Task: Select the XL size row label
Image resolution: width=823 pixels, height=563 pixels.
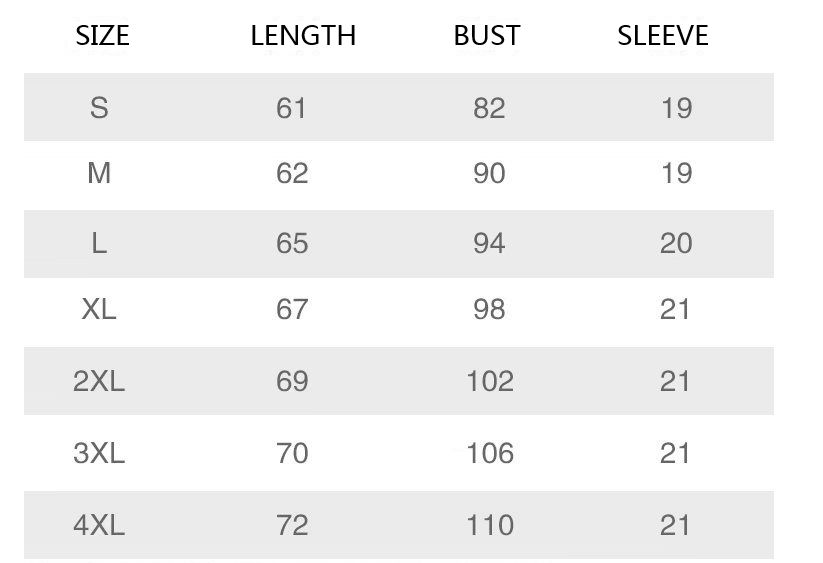Action: [x=99, y=309]
